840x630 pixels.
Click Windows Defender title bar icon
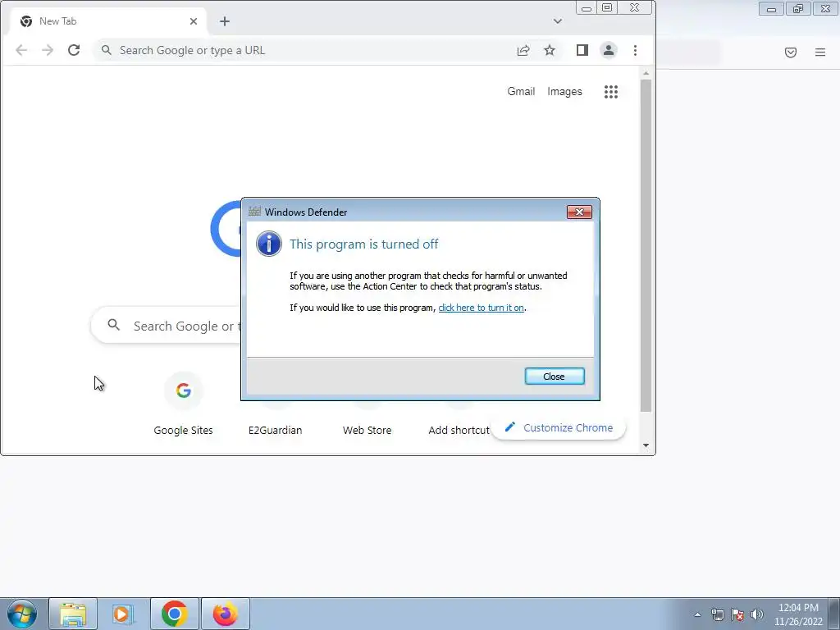254,212
